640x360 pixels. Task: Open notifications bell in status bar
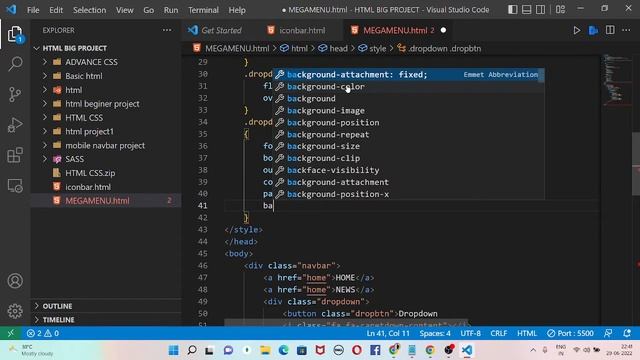[x=627, y=333]
